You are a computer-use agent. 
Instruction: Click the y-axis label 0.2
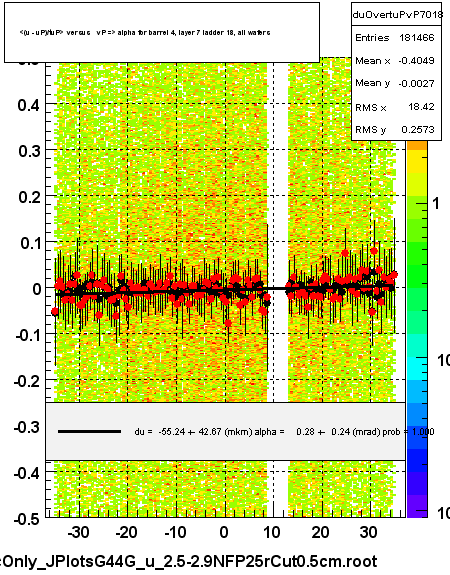29,197
